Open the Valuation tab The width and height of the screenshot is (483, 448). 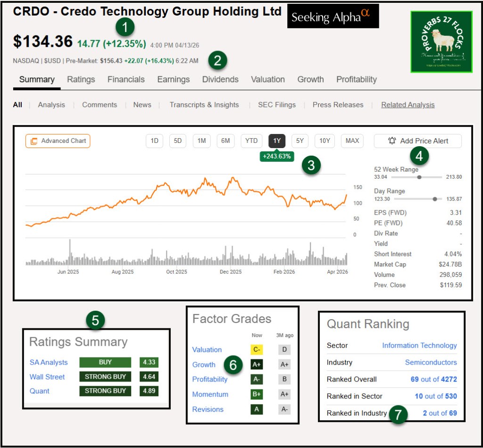coord(267,79)
